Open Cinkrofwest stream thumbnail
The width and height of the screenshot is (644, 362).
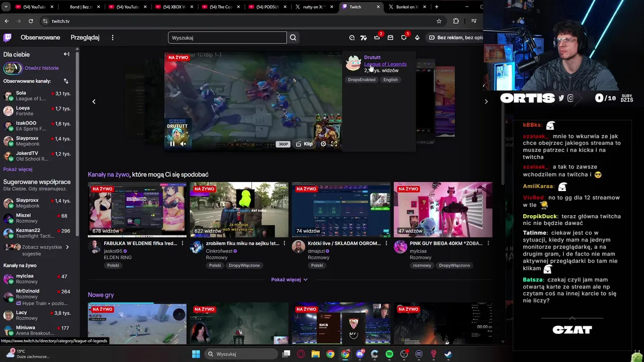pos(239,210)
